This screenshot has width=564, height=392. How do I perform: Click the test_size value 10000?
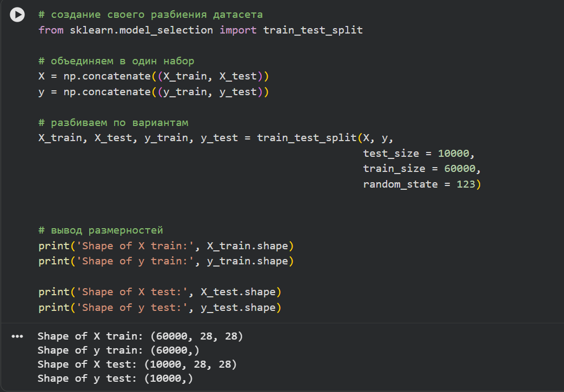tap(455, 154)
